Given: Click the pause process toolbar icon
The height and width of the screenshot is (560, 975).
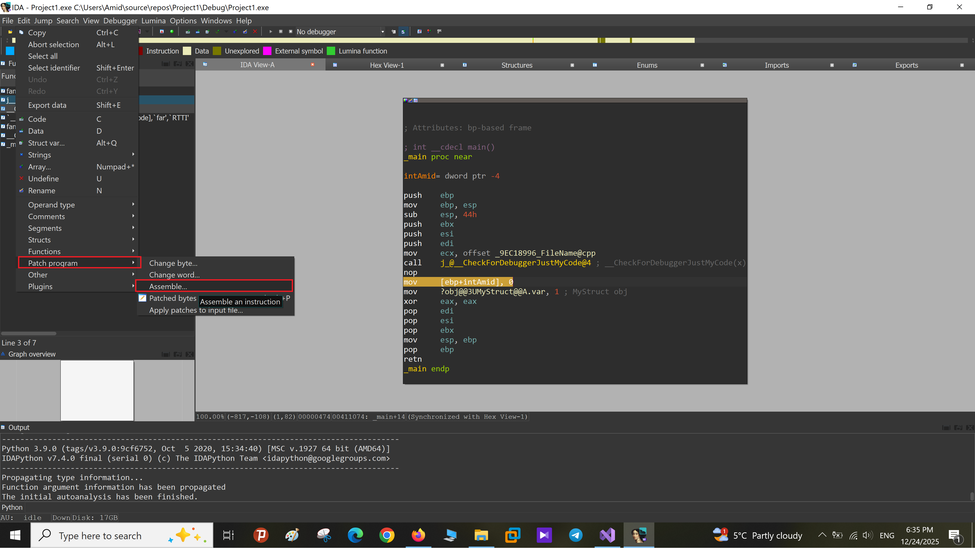Looking at the screenshot, I should coord(281,31).
